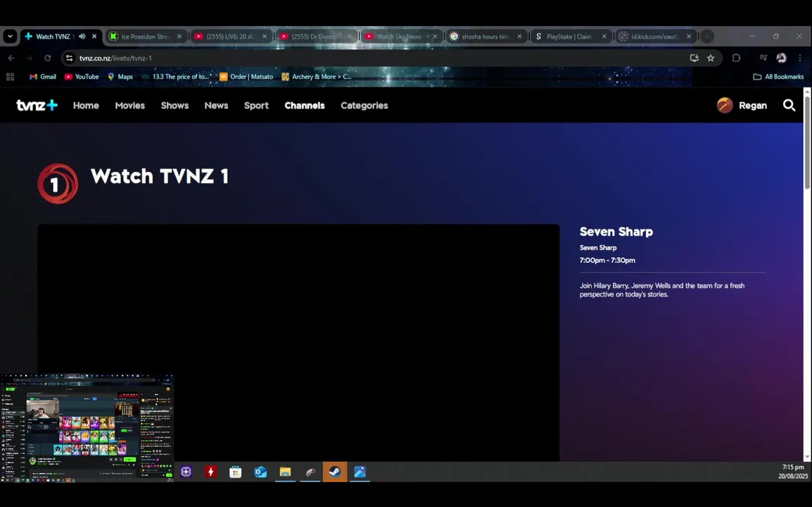
Task: Open File Explorer from the taskbar
Action: (x=286, y=472)
